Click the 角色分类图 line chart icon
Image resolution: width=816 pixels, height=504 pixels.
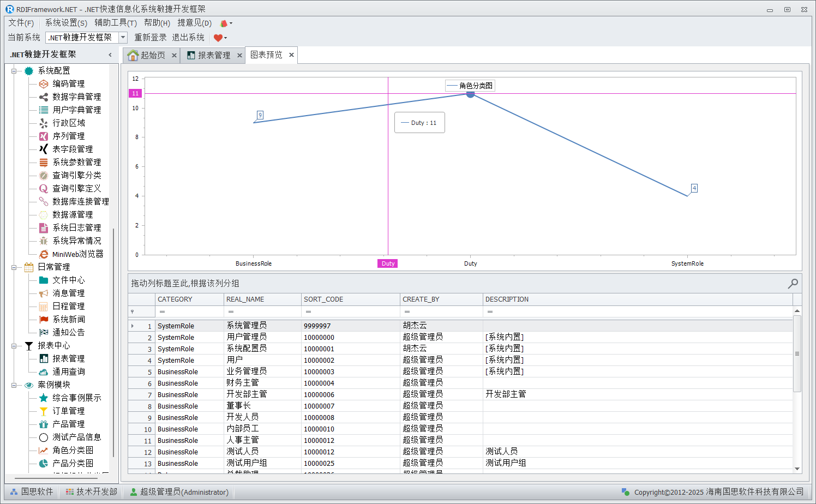pyautogui.click(x=44, y=451)
